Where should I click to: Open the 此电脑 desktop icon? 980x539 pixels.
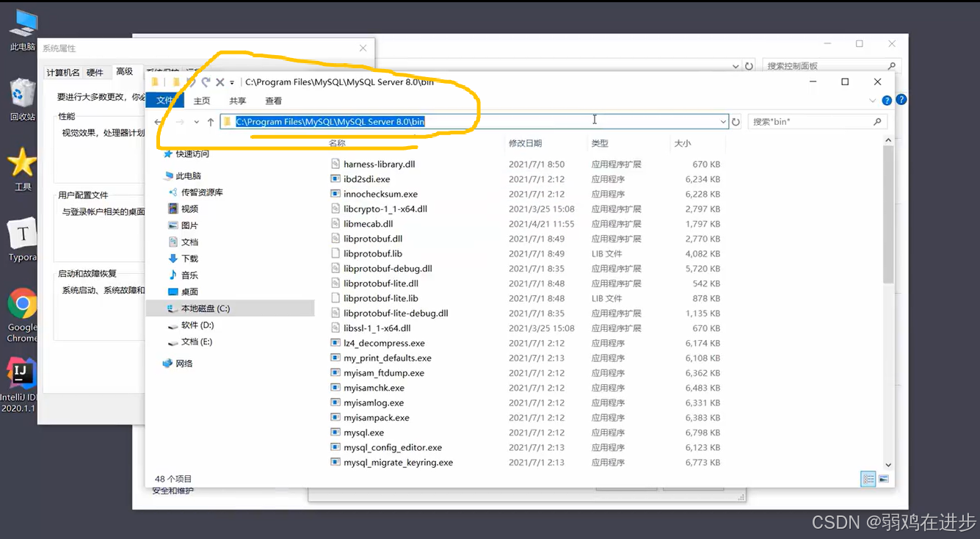point(22,29)
